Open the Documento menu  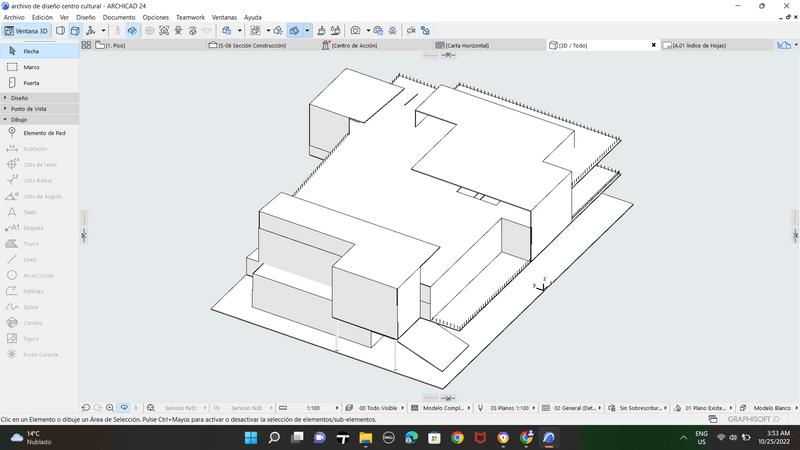click(119, 17)
